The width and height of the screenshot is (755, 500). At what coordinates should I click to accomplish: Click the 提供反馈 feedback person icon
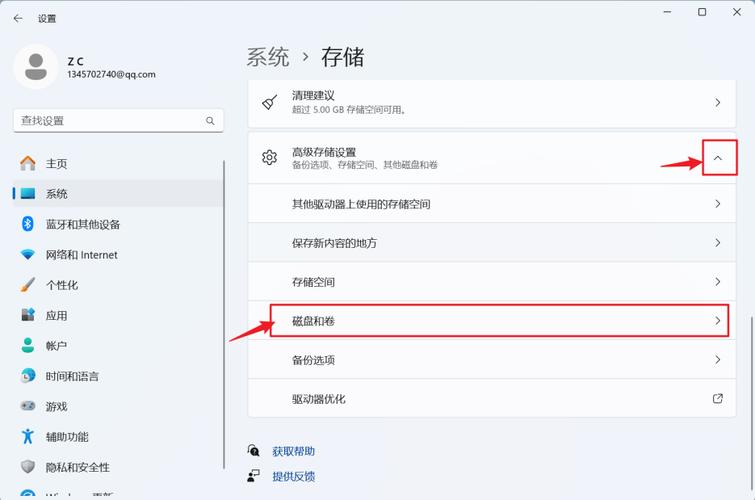tap(253, 476)
